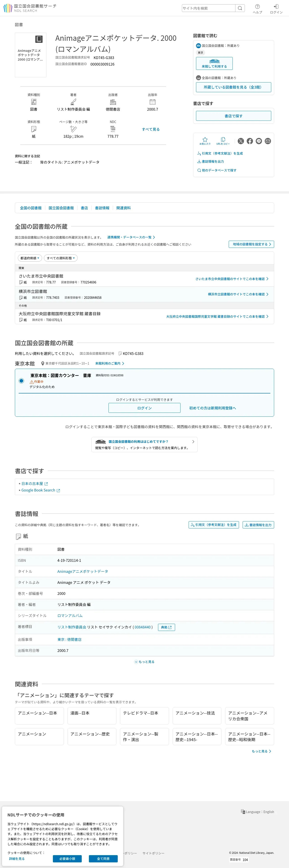This screenshot has height=868, width=289.
Task: Click the map pin icon by Tokyo address
Action: [43, 363]
